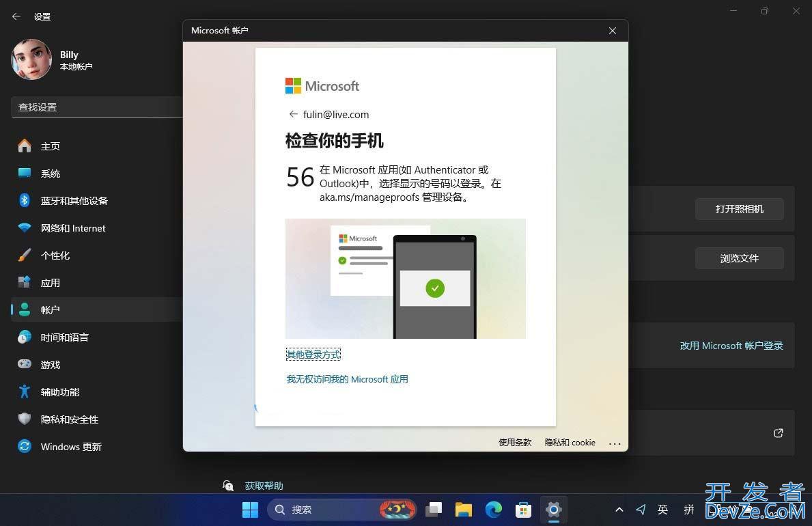Open the external link icon at right
812x526 pixels.
(x=778, y=433)
